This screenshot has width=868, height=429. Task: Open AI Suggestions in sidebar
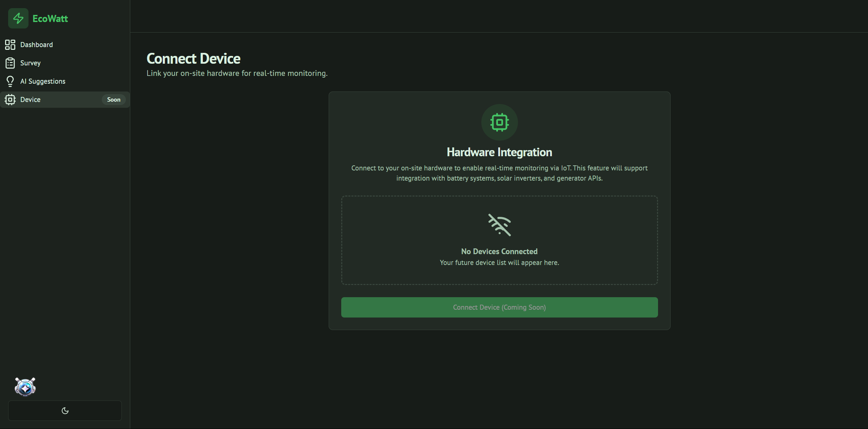click(x=43, y=81)
